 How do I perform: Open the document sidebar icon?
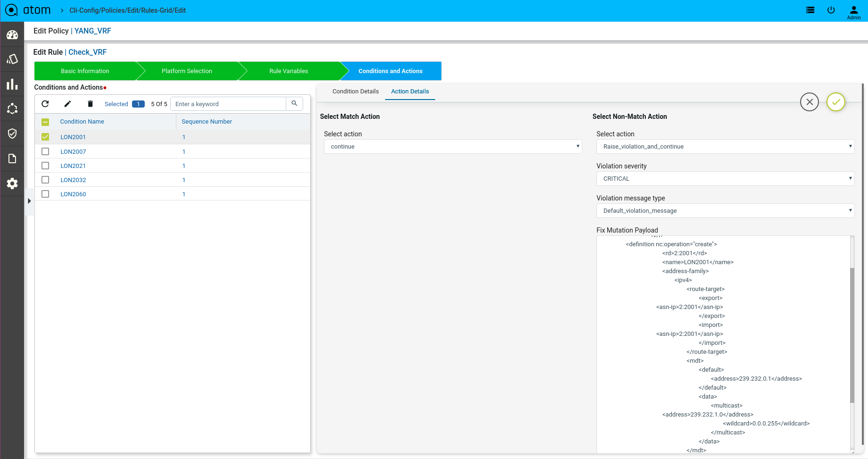12,159
